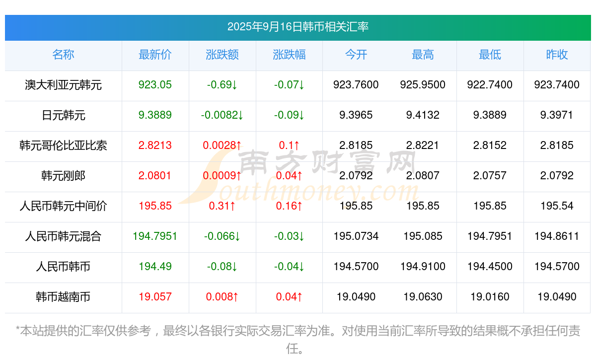The image size is (596, 364).
Task: Click the 人民币韩币 row name
Action: [63, 267]
